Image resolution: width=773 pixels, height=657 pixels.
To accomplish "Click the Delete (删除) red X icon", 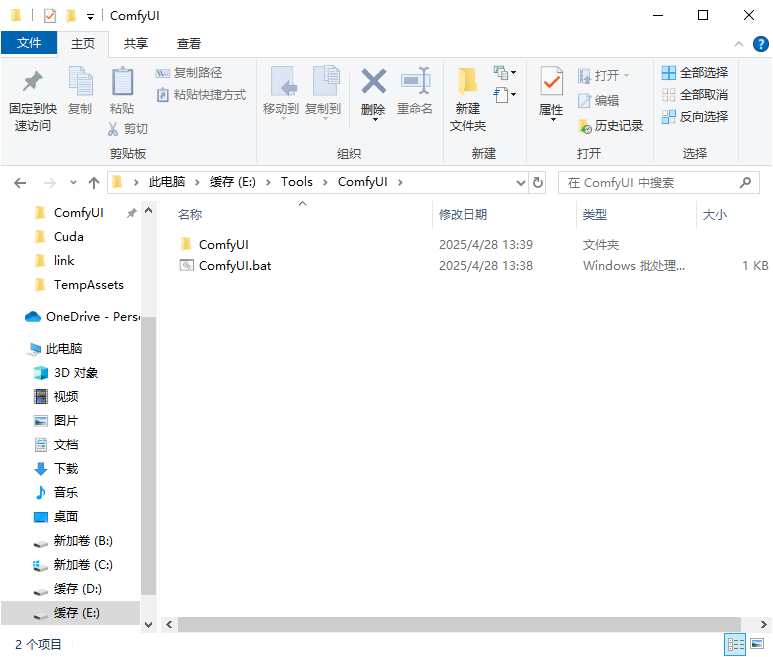I will [x=374, y=81].
